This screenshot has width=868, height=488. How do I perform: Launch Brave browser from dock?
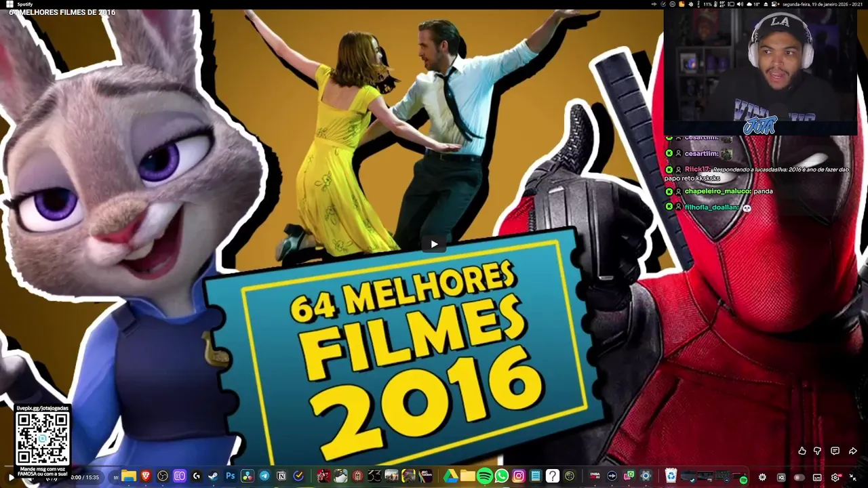pyautogui.click(x=146, y=476)
